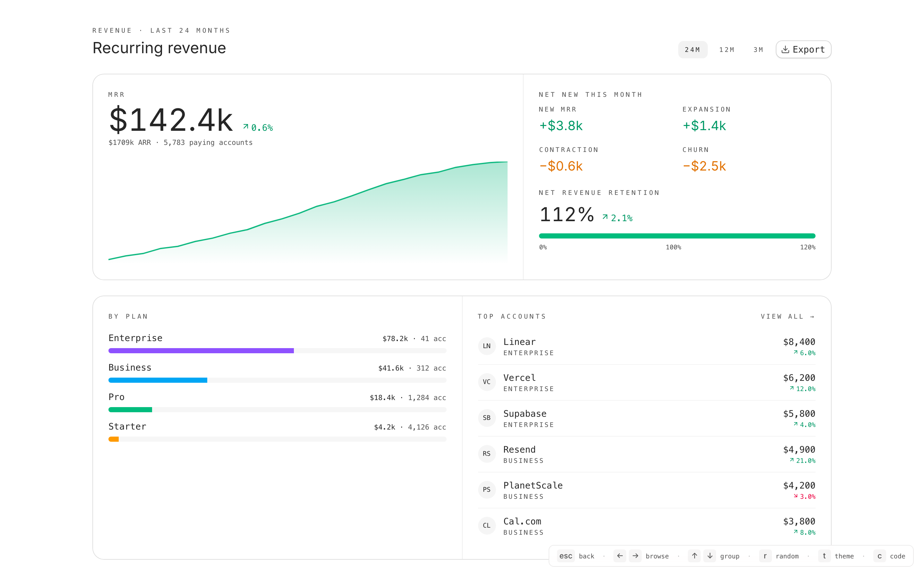
Task: Click the esc back key
Action: click(566, 556)
